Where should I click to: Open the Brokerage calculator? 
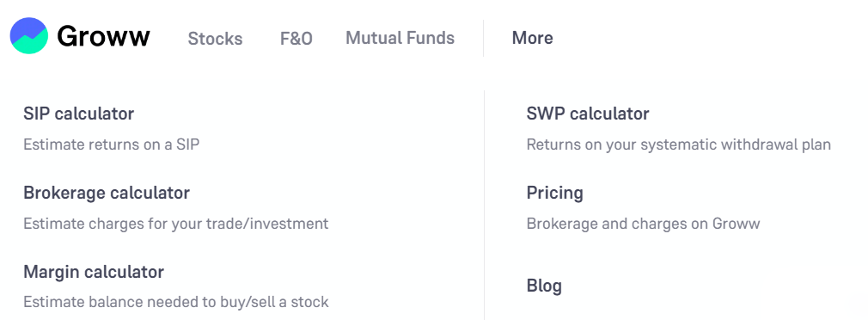107,193
